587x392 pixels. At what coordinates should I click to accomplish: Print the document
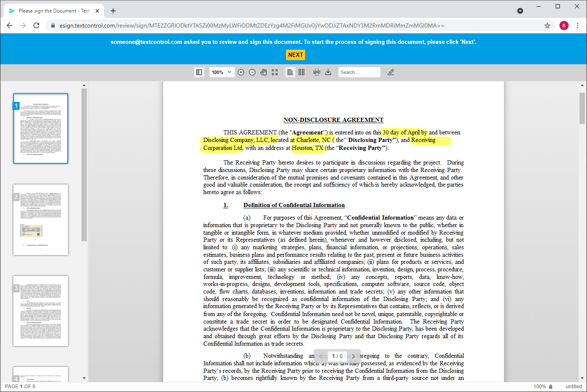(x=317, y=72)
